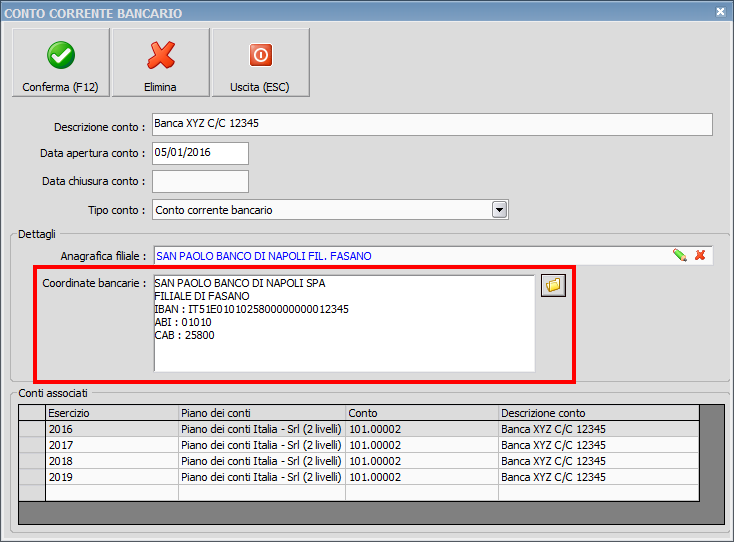
Task: Expand the Tipo conto dropdown arrow
Action: pos(499,210)
